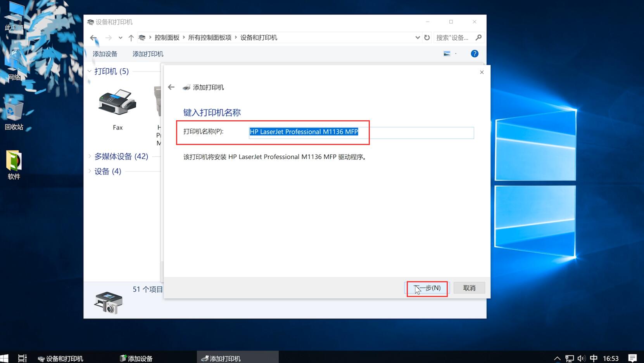644x363 pixels.
Task: Click 所有控制面板项 in the breadcrumb
Action: tap(210, 38)
